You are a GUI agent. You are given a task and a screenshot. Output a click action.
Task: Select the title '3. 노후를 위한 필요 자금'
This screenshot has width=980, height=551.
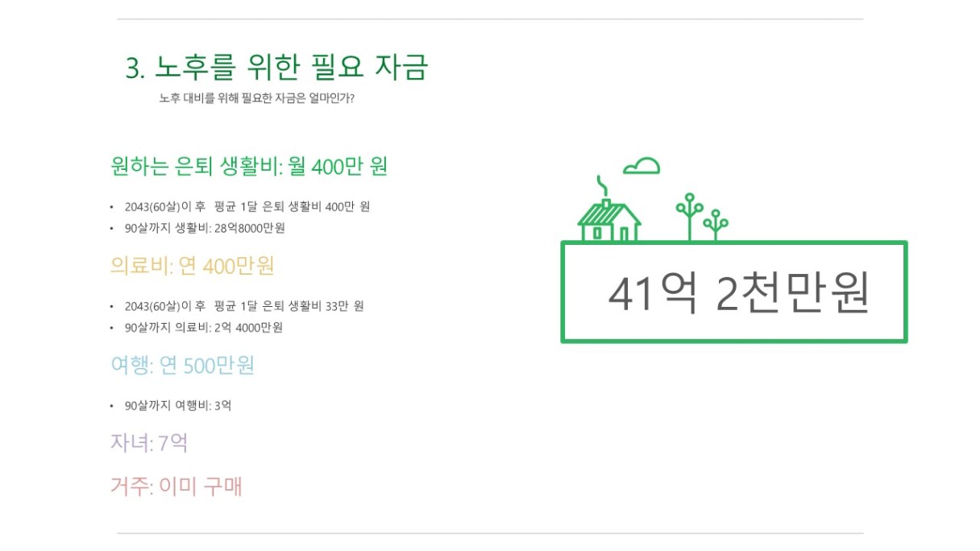tap(276, 68)
